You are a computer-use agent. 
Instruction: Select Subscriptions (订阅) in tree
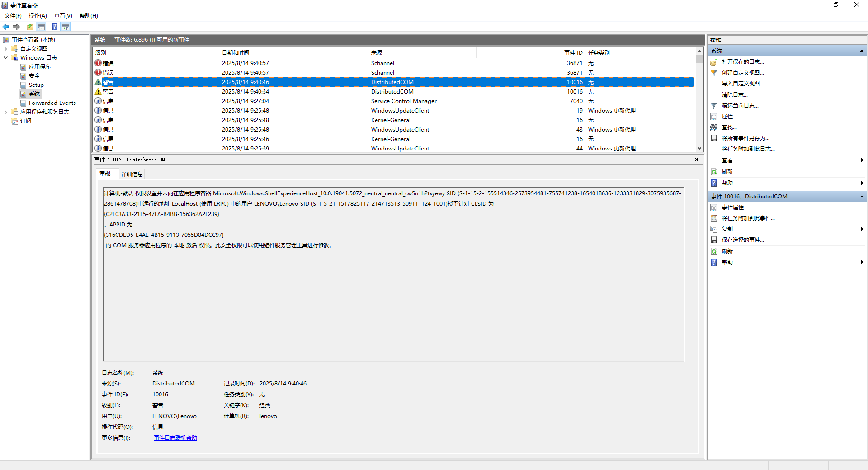click(26, 121)
